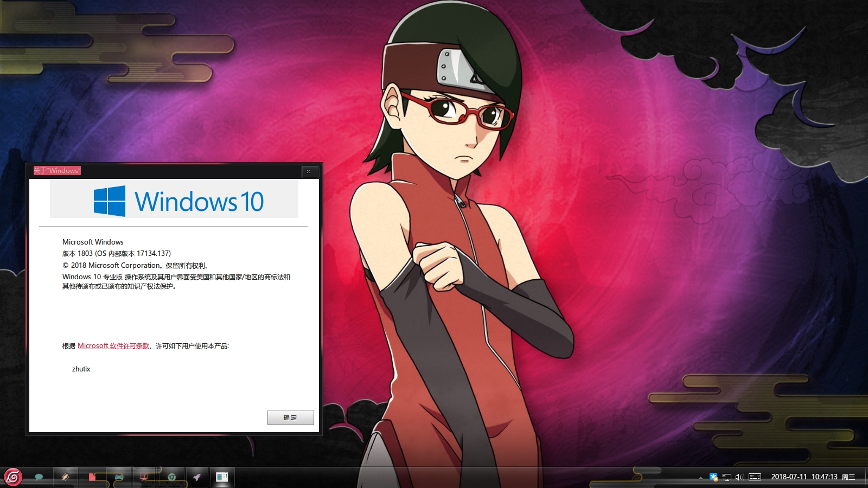The image size is (868, 488).
Task: Open the red file icon on the taskbar
Action: (x=92, y=477)
